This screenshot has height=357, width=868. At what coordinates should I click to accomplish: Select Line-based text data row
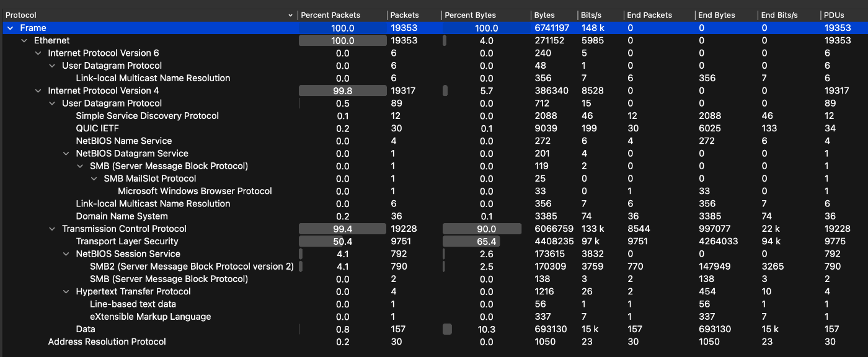tap(434, 304)
